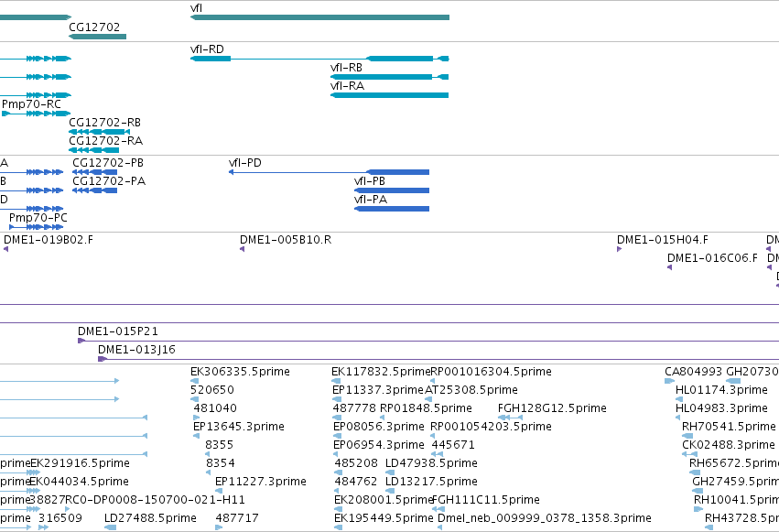This screenshot has width=779, height=532.
Task: Click the vfl-PD protein feature
Action: [329, 172]
